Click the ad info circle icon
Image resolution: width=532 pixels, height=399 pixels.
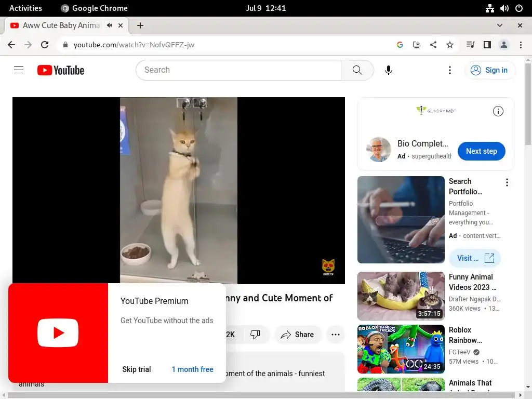[x=498, y=111]
